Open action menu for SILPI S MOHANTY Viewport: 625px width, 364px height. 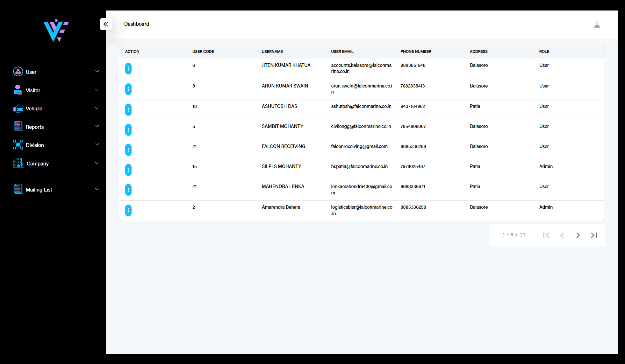pos(128,170)
